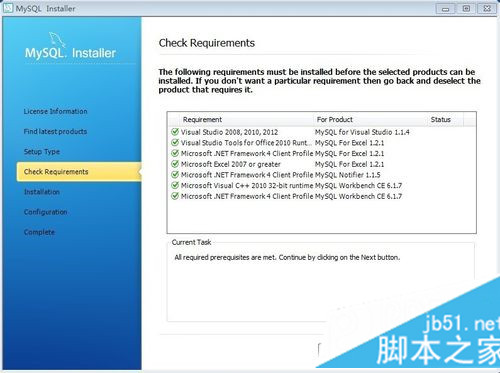
Task: Select Microsoft Visual C++ 2010 32-bit runtime requirement
Action: pos(247,185)
